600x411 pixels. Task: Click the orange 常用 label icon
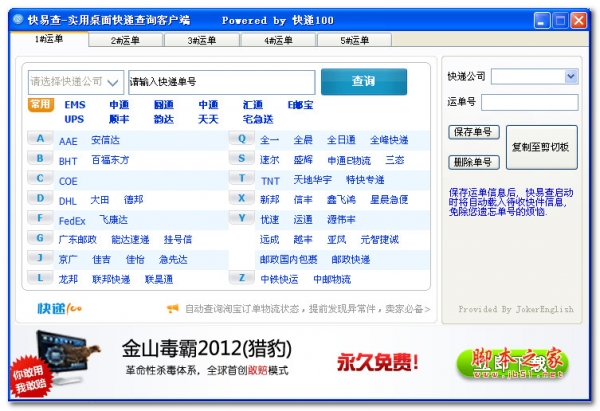(41, 104)
